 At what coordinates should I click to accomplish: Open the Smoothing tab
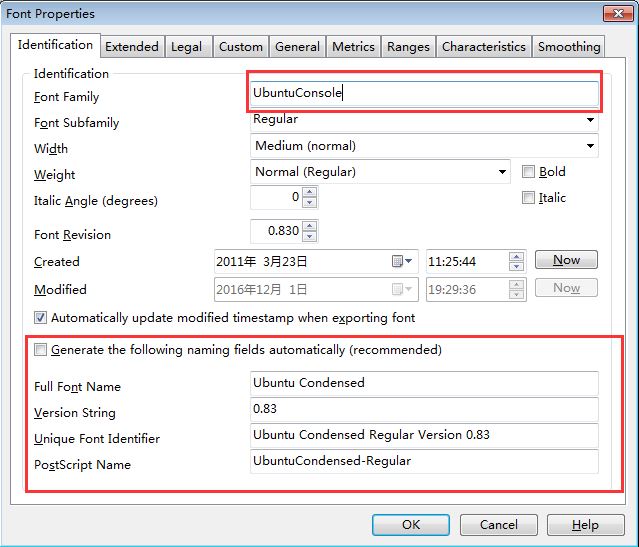569,46
